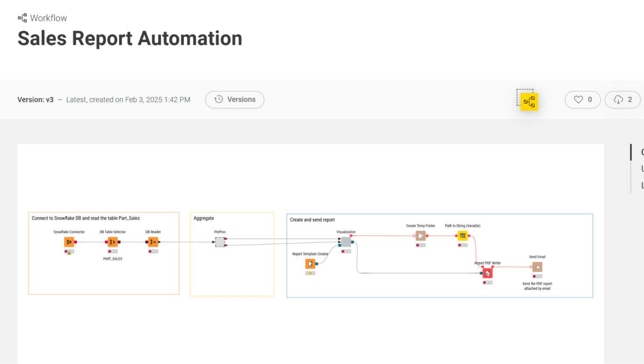Click the warning status indicator under Snowflake Connector
The image size is (644, 364).
[69, 252]
